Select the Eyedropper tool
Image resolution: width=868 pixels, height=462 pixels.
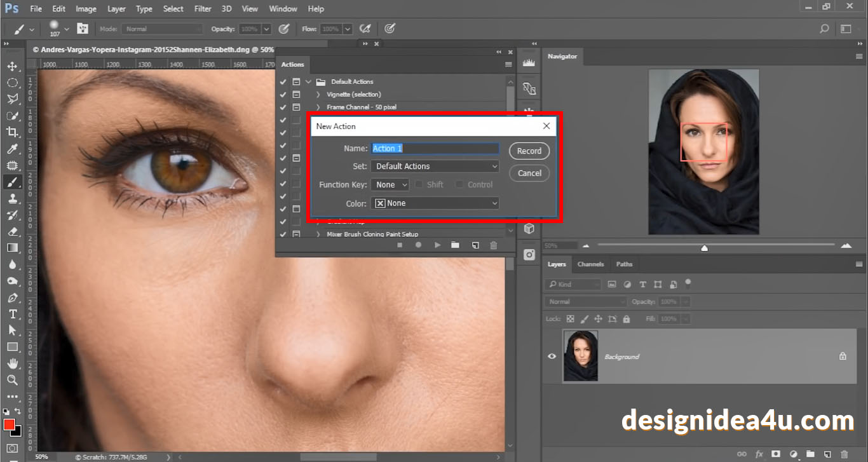[12, 149]
